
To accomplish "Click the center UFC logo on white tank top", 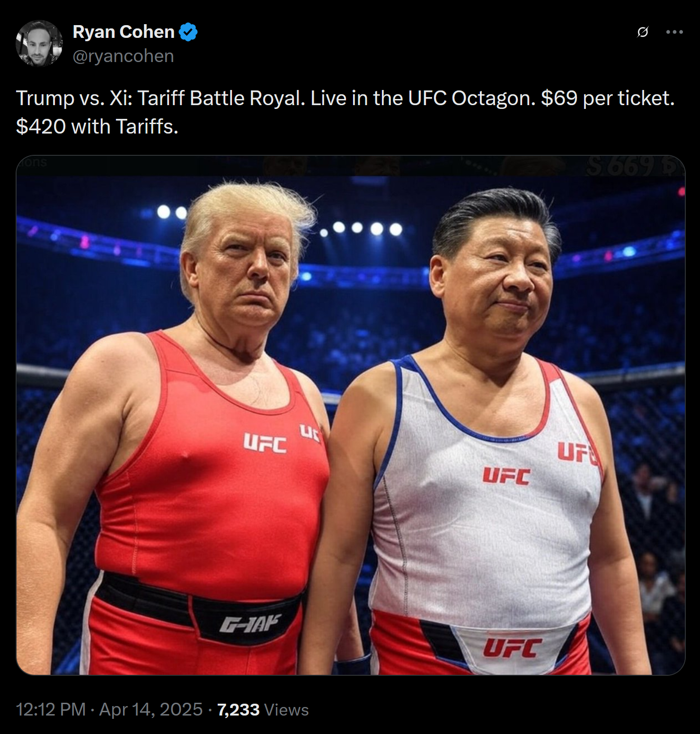I will pyautogui.click(x=506, y=476).
